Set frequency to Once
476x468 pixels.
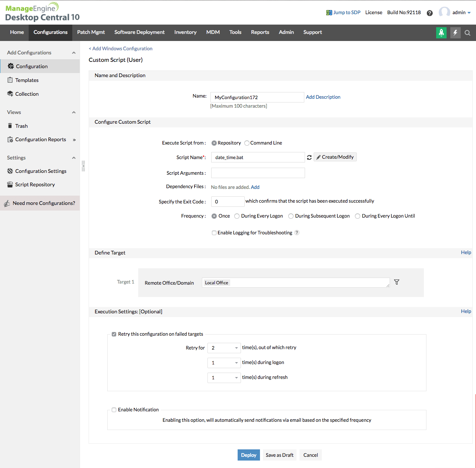214,216
